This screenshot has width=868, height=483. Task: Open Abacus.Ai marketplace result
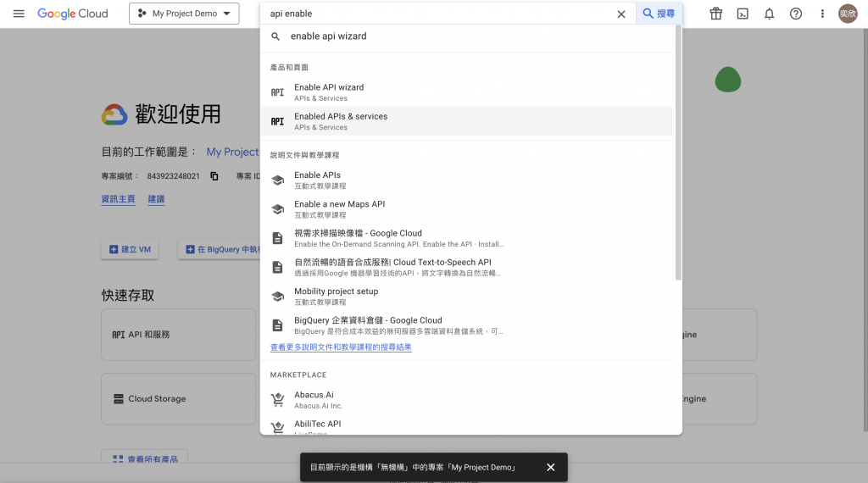[x=466, y=399]
